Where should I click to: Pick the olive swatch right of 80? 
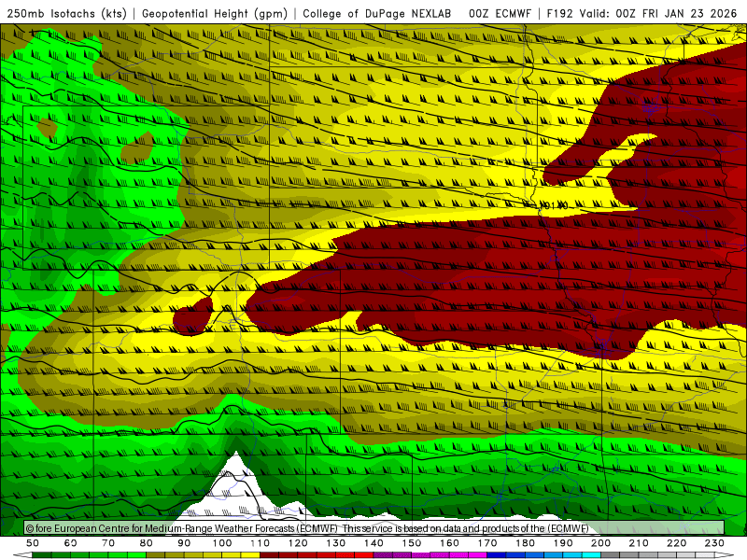pos(156,555)
